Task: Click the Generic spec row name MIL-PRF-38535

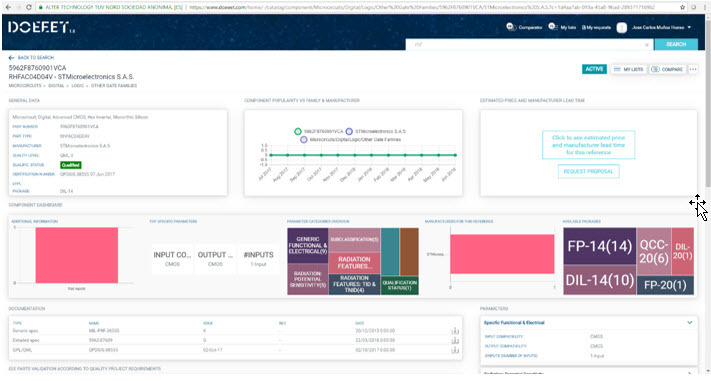Action: pos(104,331)
